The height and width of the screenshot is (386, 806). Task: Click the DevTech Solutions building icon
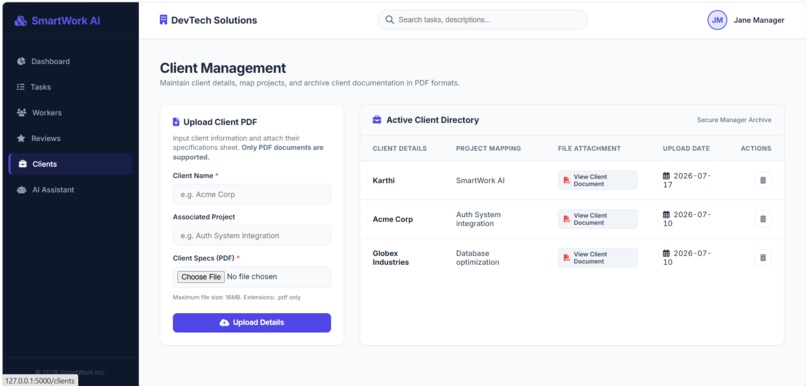163,20
